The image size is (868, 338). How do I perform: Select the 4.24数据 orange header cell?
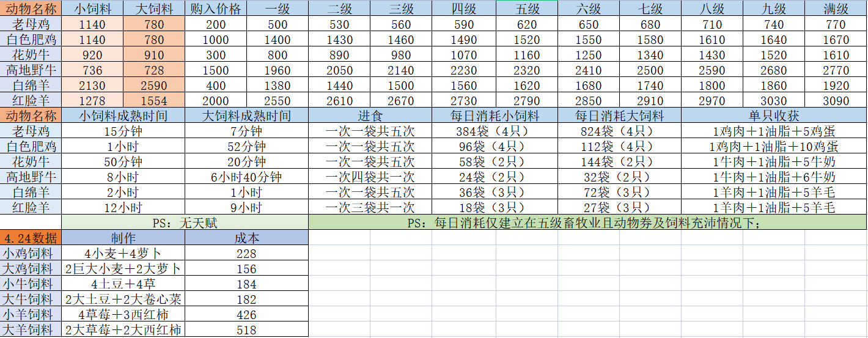pos(31,238)
